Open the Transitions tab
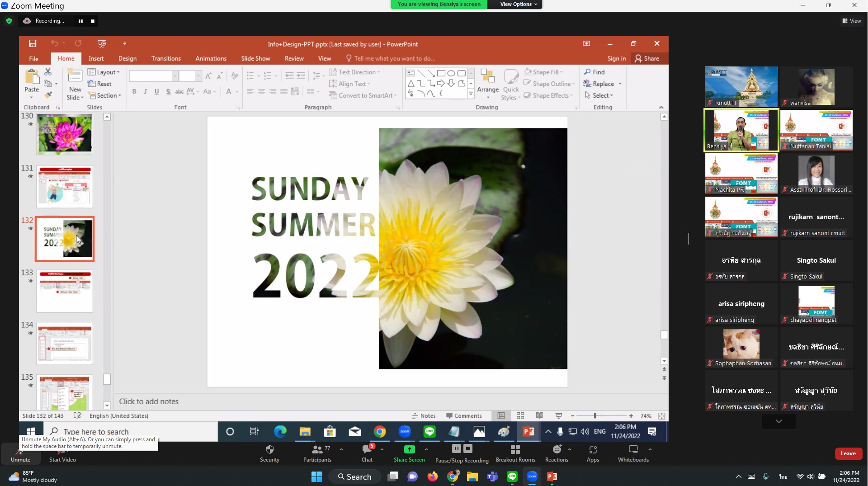868x486 pixels. (166, 59)
